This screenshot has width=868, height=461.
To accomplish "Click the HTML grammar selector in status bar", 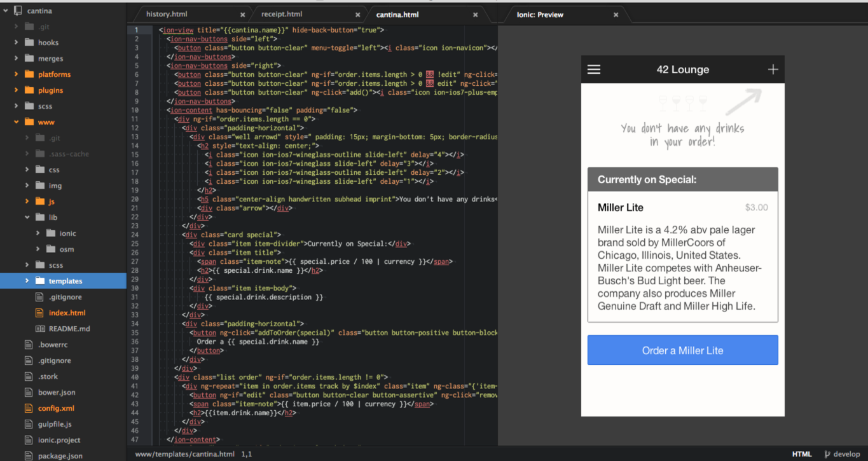I will pyautogui.click(x=802, y=454).
